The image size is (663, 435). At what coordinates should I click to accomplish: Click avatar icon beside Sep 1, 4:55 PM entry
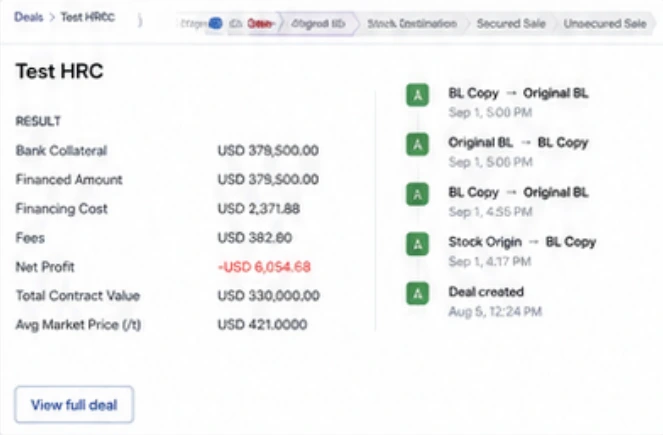[x=417, y=194]
